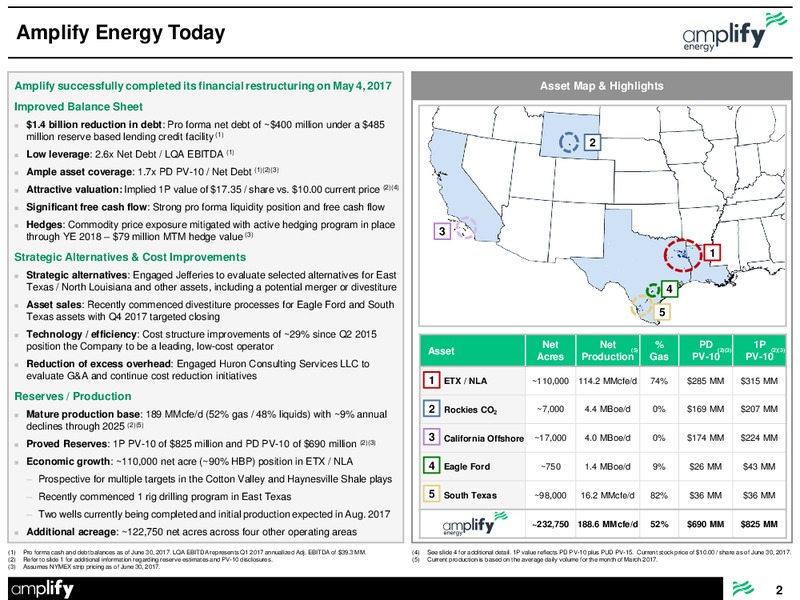
Task: Click the $169 MM table cell
Action: [706, 409]
